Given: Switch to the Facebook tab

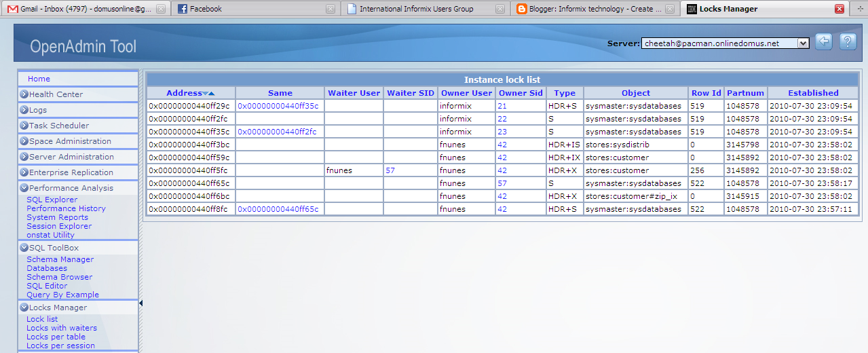Looking at the screenshot, I should tap(254, 9).
